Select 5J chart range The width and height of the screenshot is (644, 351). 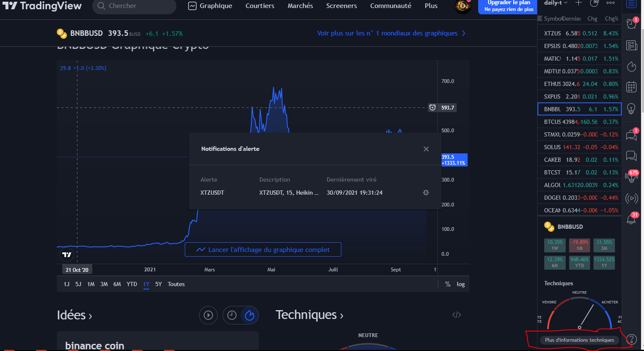coord(78,284)
